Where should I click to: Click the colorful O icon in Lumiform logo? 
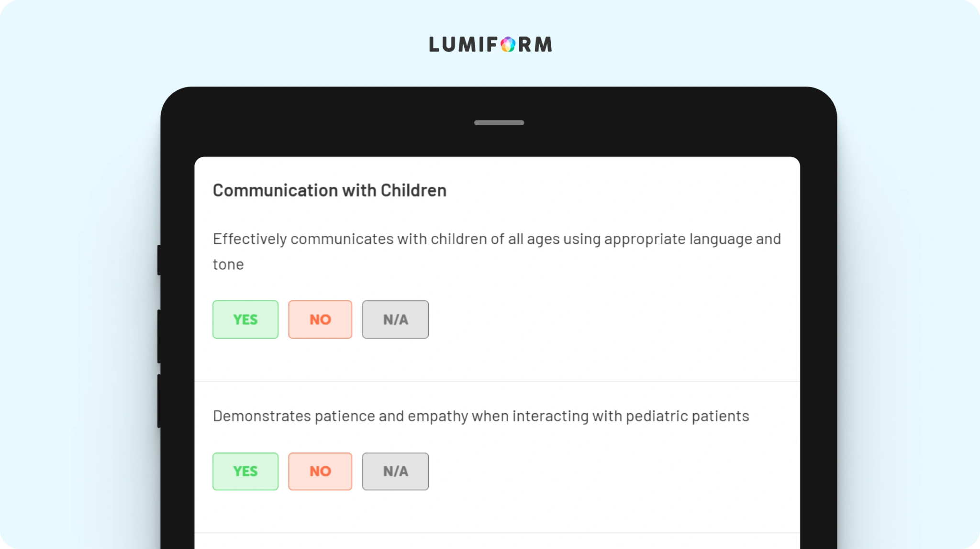508,44
